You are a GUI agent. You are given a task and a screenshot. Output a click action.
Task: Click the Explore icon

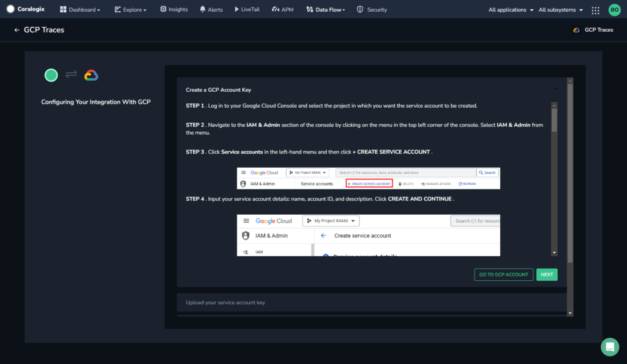coord(118,10)
